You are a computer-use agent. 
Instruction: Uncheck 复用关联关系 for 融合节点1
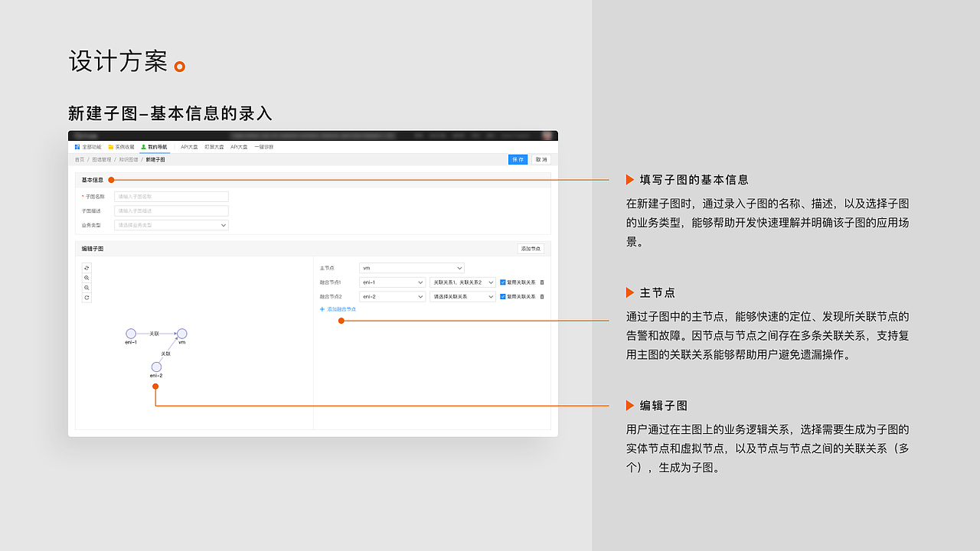coord(503,282)
